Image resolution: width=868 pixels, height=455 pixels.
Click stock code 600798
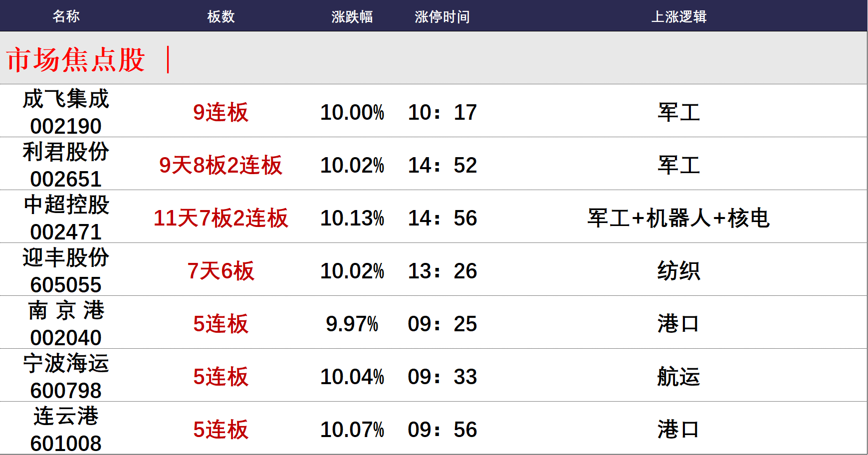[x=66, y=390]
